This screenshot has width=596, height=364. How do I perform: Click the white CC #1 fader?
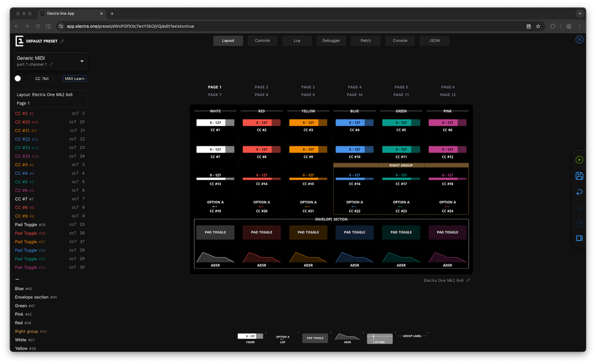point(215,123)
